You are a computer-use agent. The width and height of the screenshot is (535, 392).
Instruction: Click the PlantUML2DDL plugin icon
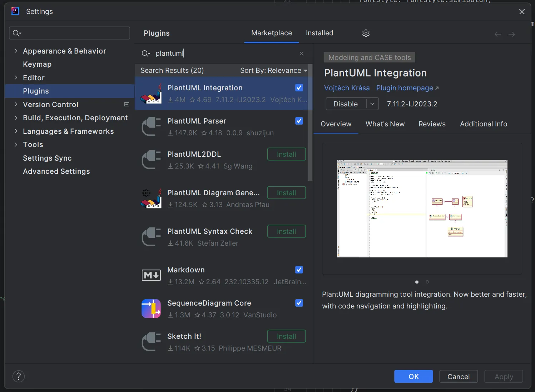point(151,160)
